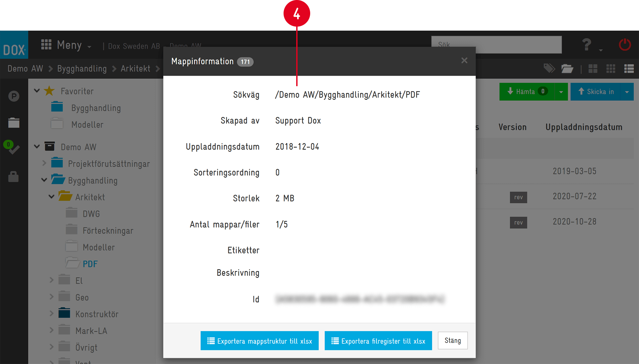Select the Övrigt folder
This screenshot has width=639, height=364.
(x=86, y=347)
